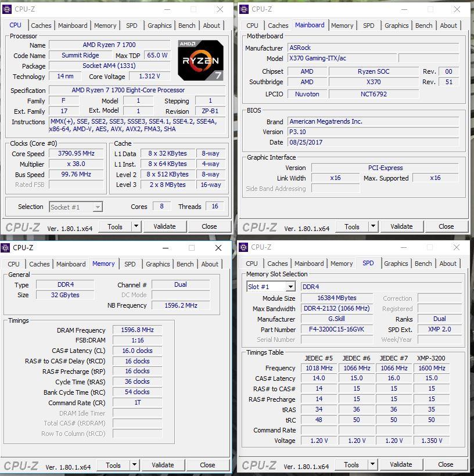474x476 pixels.
Task: Expand the Slot #1 memory slot dropdown
Action: click(x=291, y=287)
